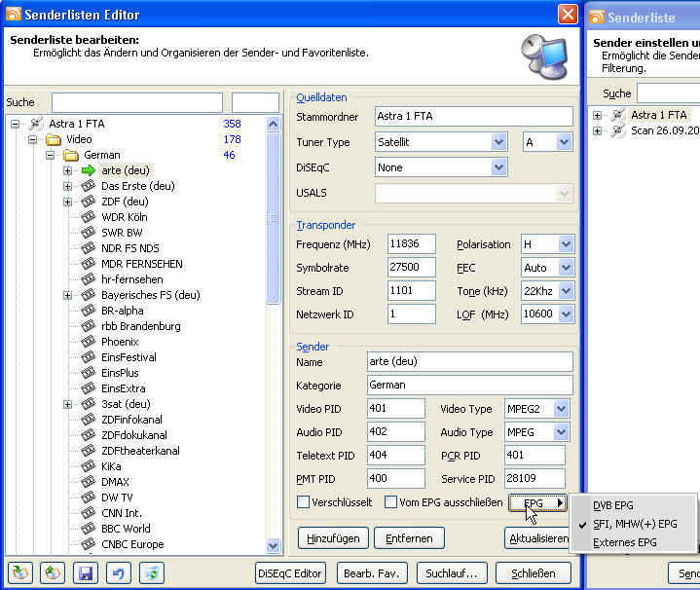Click the Astra 1 FTA satellite dish icon
The image size is (700, 590).
[36, 124]
